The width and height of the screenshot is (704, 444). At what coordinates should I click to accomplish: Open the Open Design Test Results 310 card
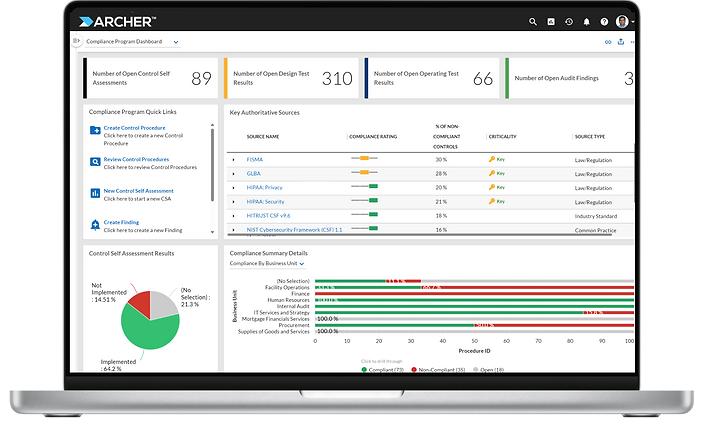(291, 78)
